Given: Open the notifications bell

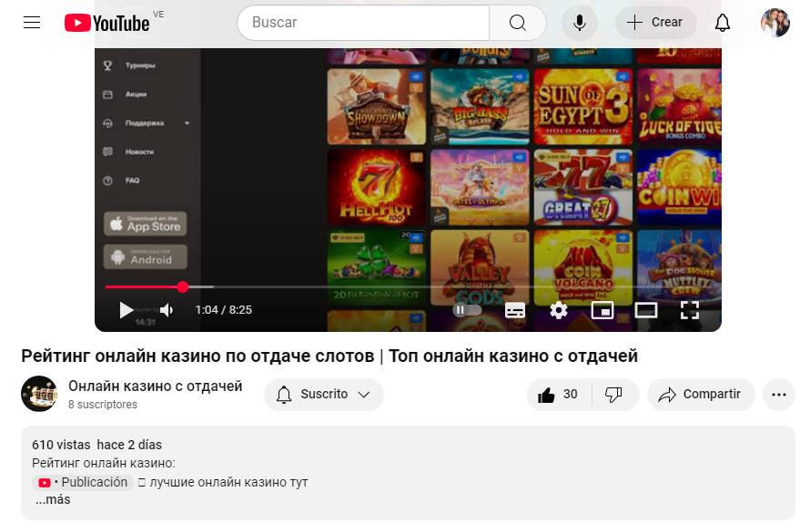Looking at the screenshot, I should (x=723, y=22).
